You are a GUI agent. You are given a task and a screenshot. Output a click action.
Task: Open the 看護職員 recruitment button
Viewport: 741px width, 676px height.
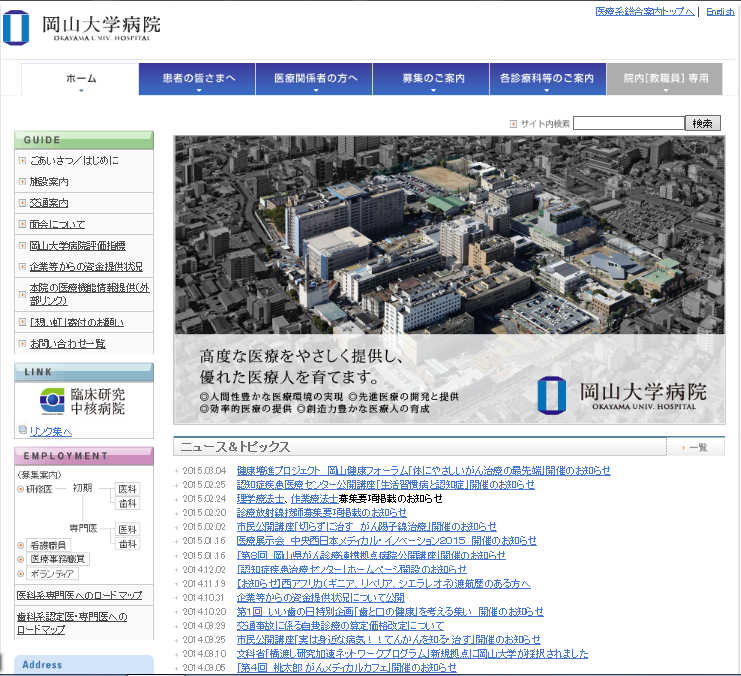point(48,545)
